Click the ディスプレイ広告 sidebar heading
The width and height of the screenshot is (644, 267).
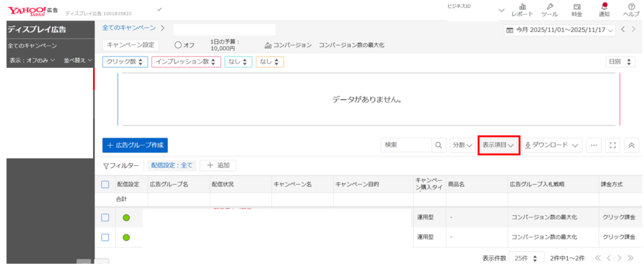(36, 30)
